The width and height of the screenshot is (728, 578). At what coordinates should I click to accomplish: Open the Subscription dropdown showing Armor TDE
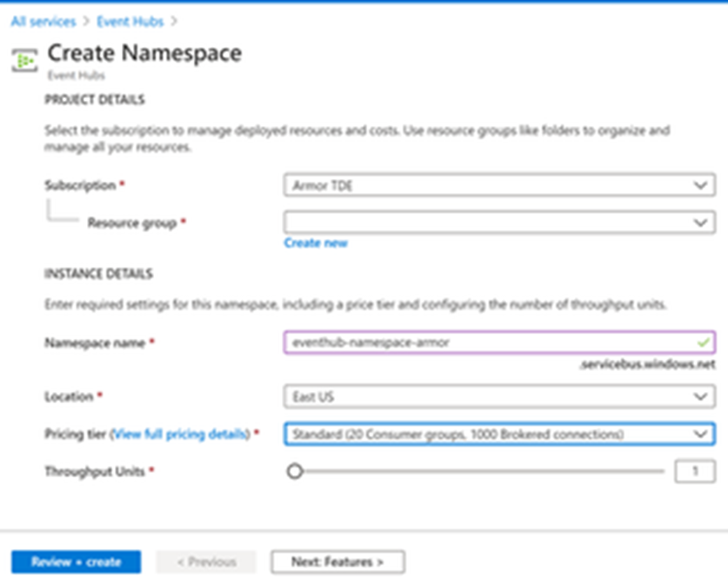click(498, 185)
